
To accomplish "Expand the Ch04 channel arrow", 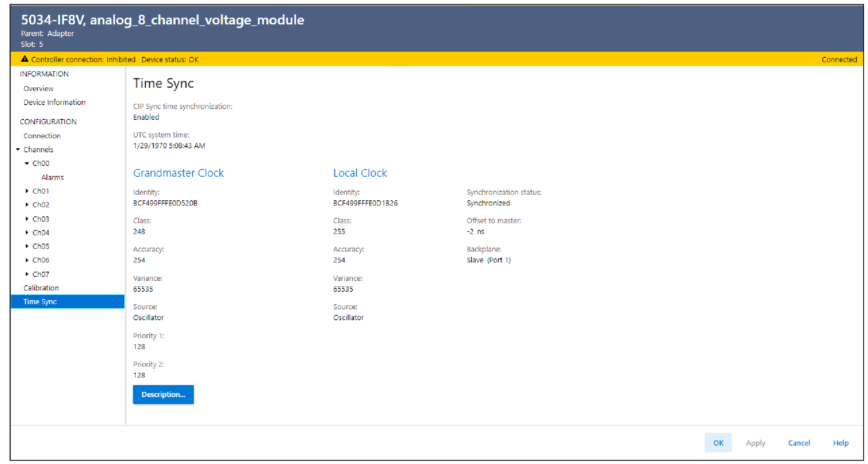I will coord(27,232).
